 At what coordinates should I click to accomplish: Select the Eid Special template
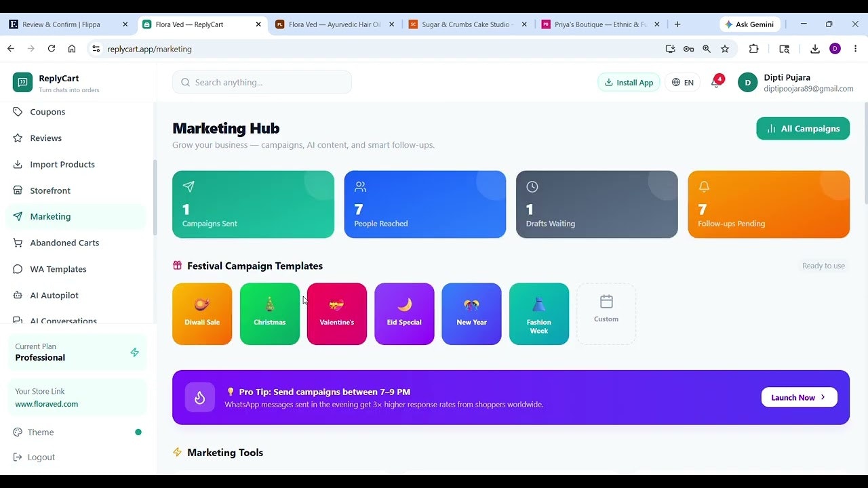coord(404,314)
